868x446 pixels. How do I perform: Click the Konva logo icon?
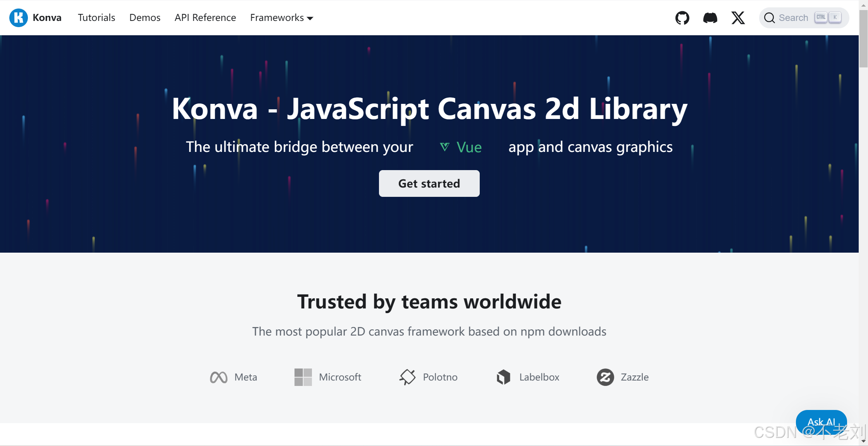(x=18, y=18)
